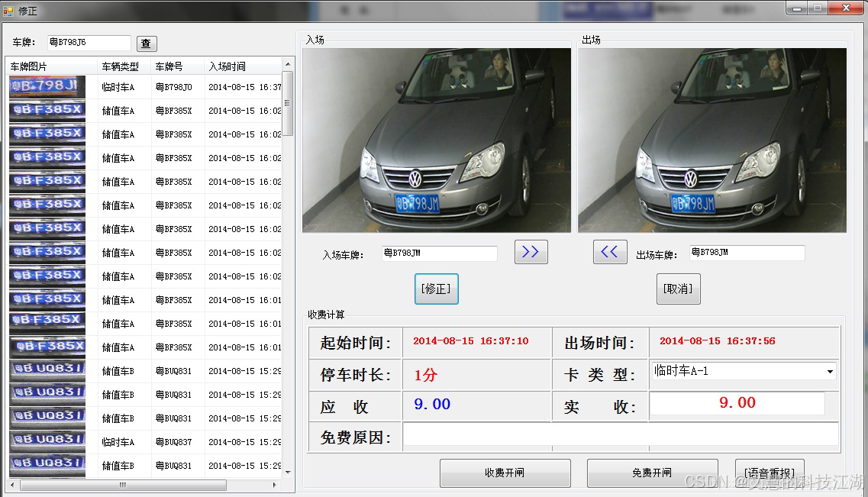Viewport: 868px width, 497px height.
Task: Focus the 车牌 search input field
Action: pyautogui.click(x=89, y=43)
